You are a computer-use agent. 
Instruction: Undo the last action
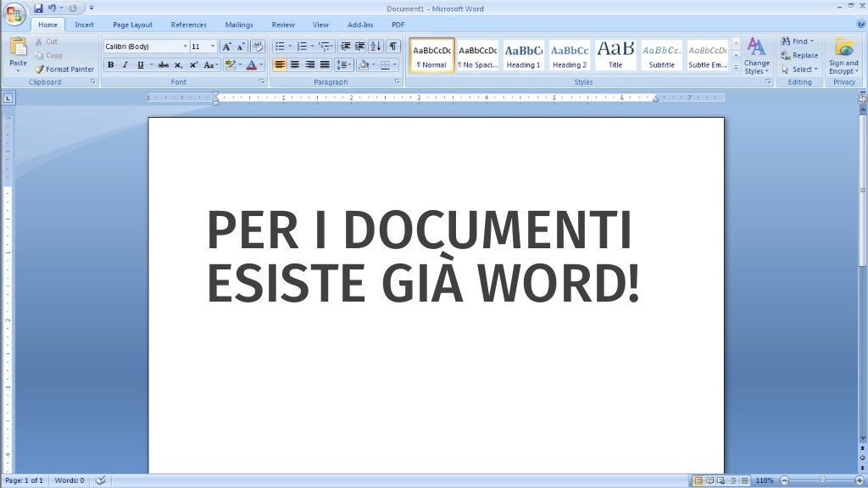pos(52,8)
